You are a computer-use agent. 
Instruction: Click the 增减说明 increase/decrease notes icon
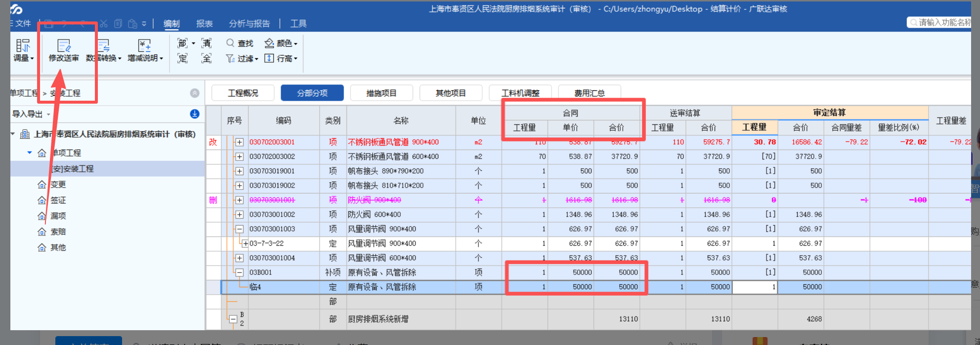click(144, 46)
